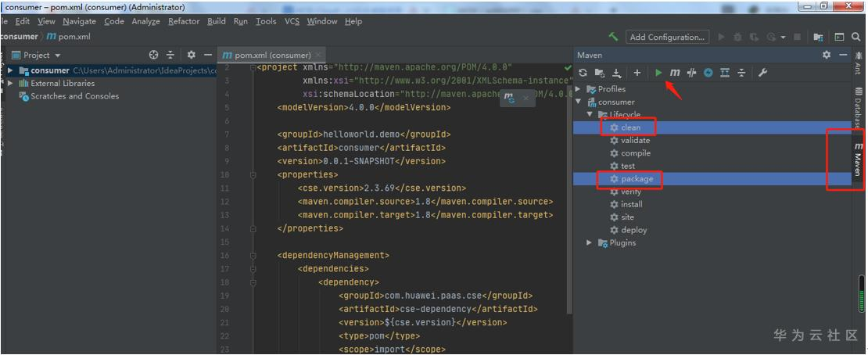The width and height of the screenshot is (868, 355).
Task: Click the Maven panel vertical scrollbar thumb
Action: point(862,295)
